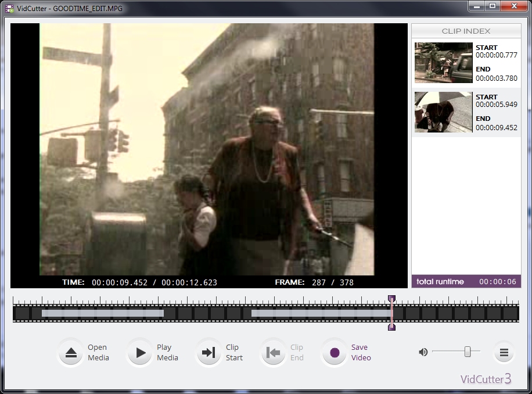The image size is (532, 394).
Task: Close the VidCutter window
Action: pos(515,6)
